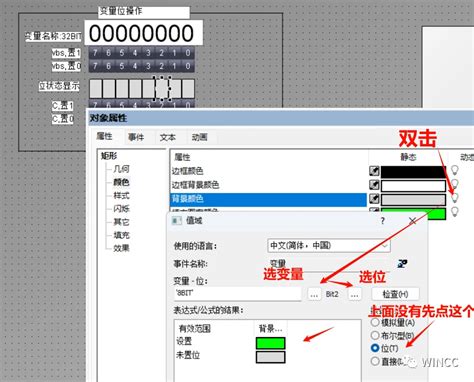Image resolution: width=474 pixels, height=382 pixels.
Task: Click the color edit icon for 边框背景颜色
Action: click(374, 185)
